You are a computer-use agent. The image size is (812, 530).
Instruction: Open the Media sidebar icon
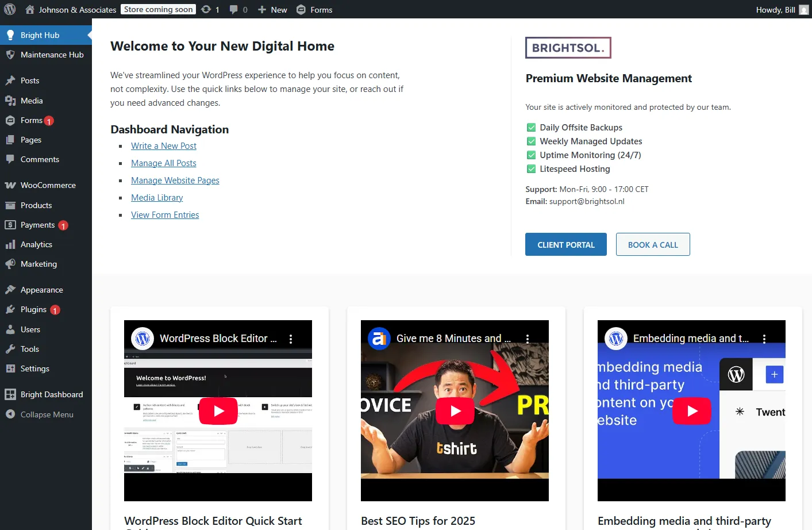pos(10,101)
